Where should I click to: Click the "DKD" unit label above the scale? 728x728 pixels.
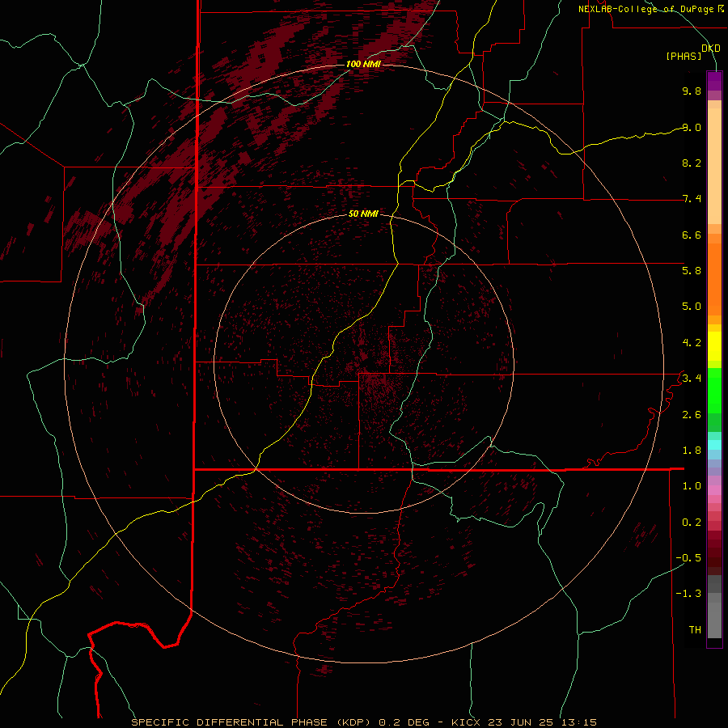711,49
